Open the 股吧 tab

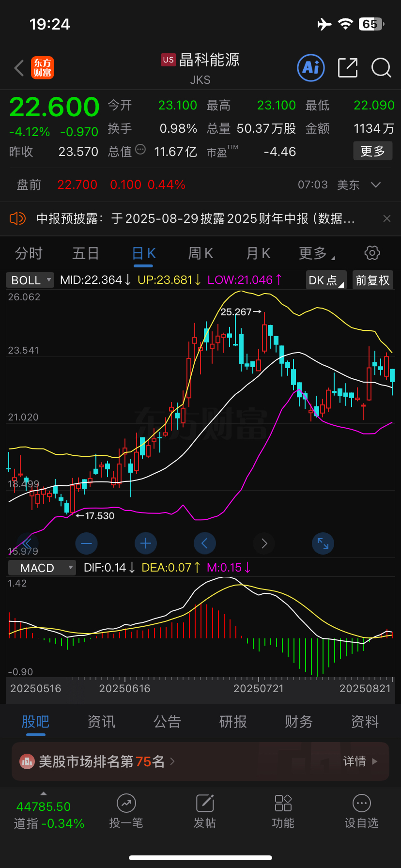(x=35, y=722)
